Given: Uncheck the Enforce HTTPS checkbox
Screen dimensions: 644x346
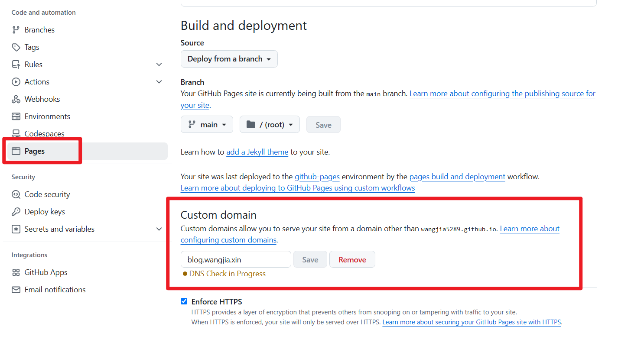Looking at the screenshot, I should [184, 301].
